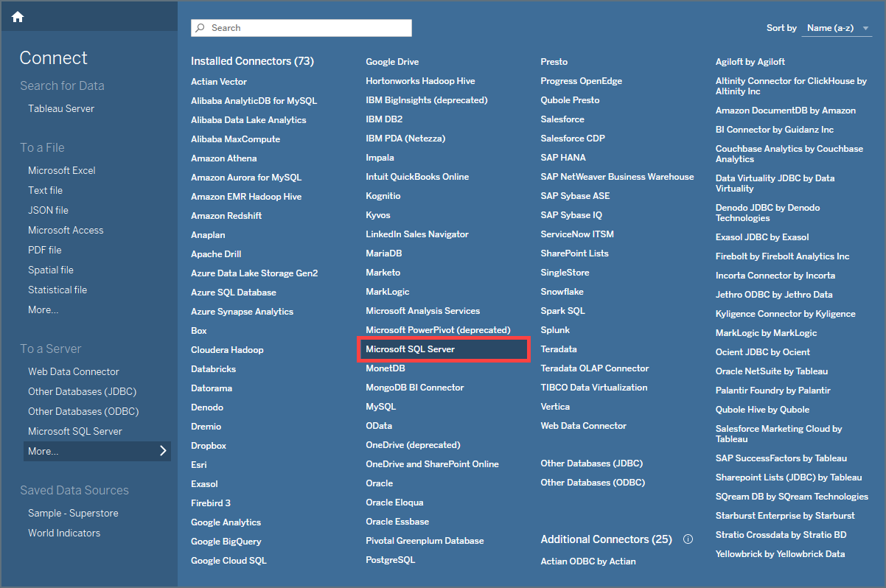Click the home icon in the top-left corner
The width and height of the screenshot is (886, 588).
click(x=17, y=15)
